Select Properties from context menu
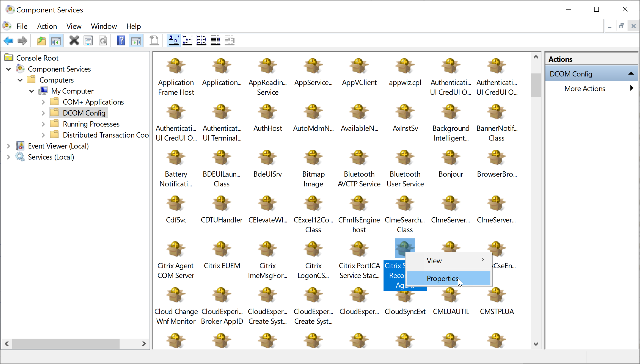Viewport: 640px width, 364px height. coord(442,278)
